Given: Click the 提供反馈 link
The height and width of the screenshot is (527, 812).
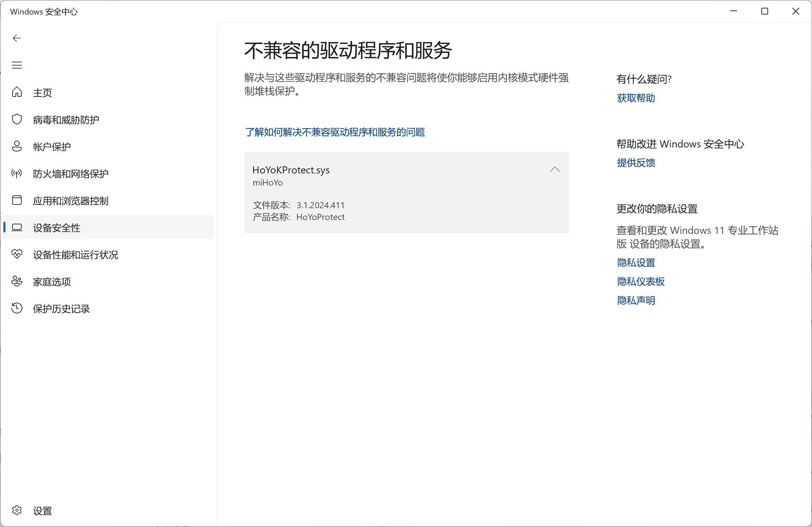Looking at the screenshot, I should [x=636, y=163].
